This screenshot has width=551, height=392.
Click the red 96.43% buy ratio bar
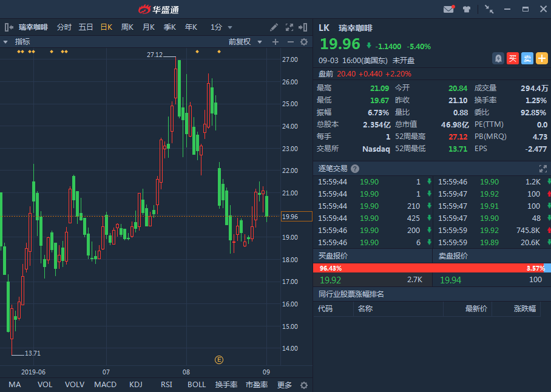pos(428,268)
